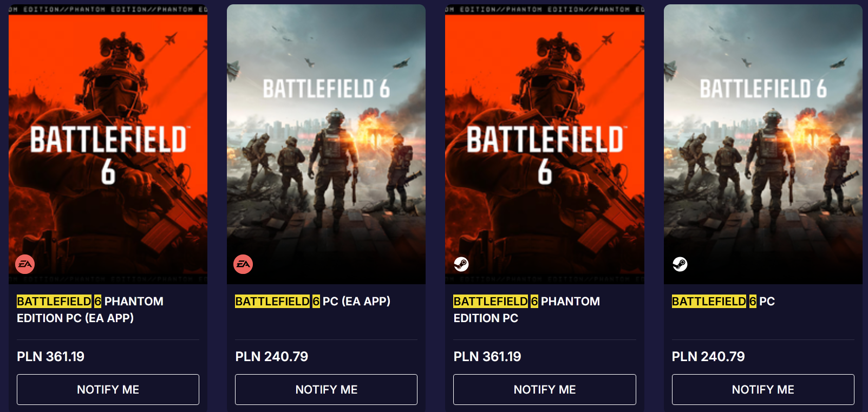Click EA icon on Battlefield 6 PC (EA App) cover
The image size is (868, 412).
click(243, 264)
